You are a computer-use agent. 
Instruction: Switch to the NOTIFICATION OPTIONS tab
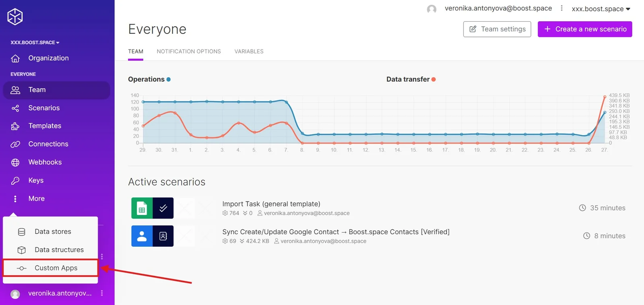tap(189, 52)
